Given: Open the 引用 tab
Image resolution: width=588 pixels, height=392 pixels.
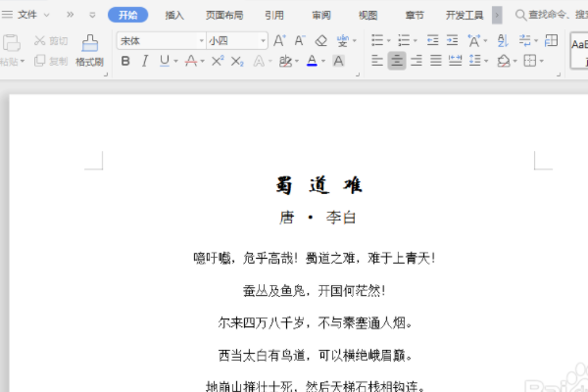Looking at the screenshot, I should tap(274, 15).
